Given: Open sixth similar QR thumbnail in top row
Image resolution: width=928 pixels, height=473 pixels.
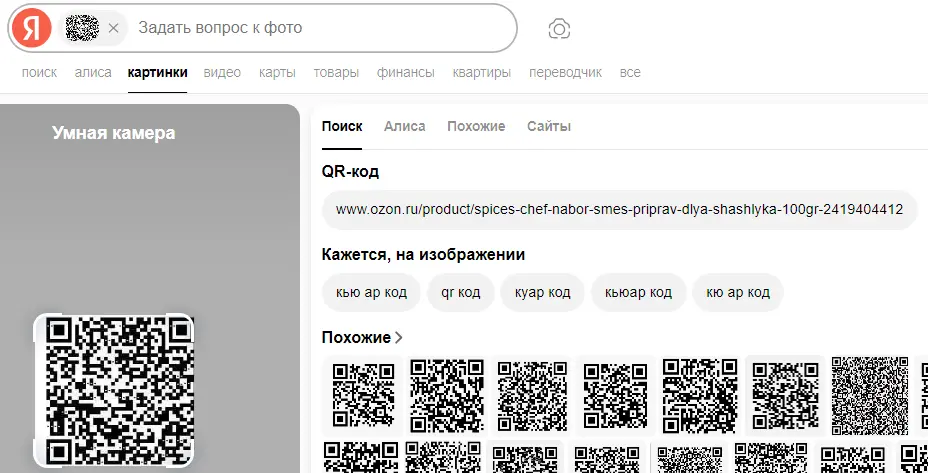Looking at the screenshot, I should click(x=785, y=395).
